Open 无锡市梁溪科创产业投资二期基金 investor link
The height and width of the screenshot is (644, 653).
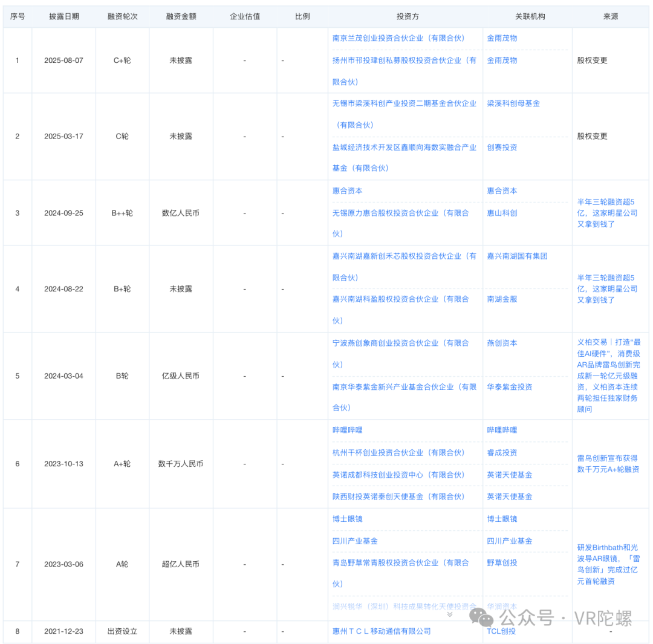[x=404, y=103]
